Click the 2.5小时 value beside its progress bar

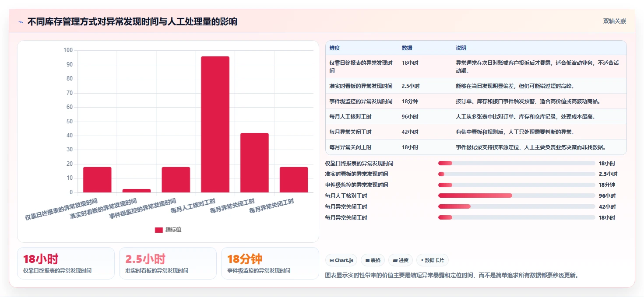[x=608, y=174]
